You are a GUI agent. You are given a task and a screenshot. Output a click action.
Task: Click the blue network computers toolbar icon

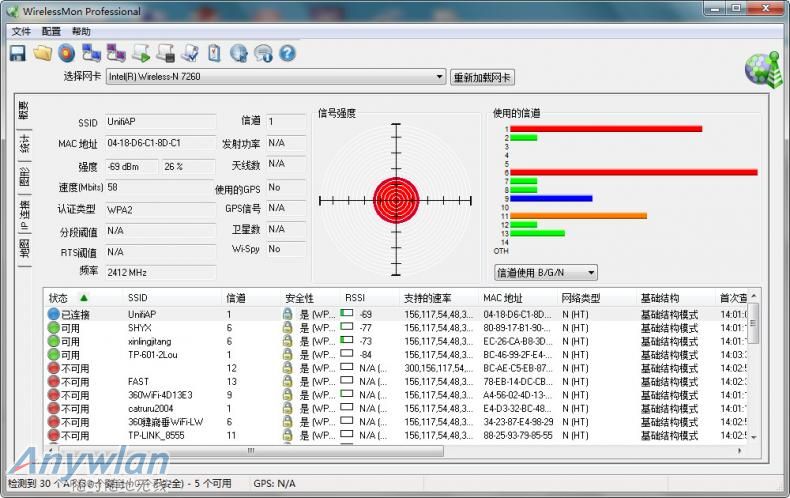91,53
